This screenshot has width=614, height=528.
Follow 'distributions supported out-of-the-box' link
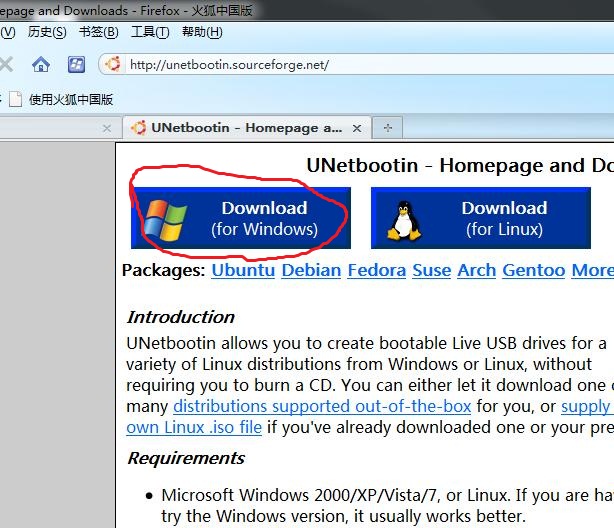pos(322,406)
